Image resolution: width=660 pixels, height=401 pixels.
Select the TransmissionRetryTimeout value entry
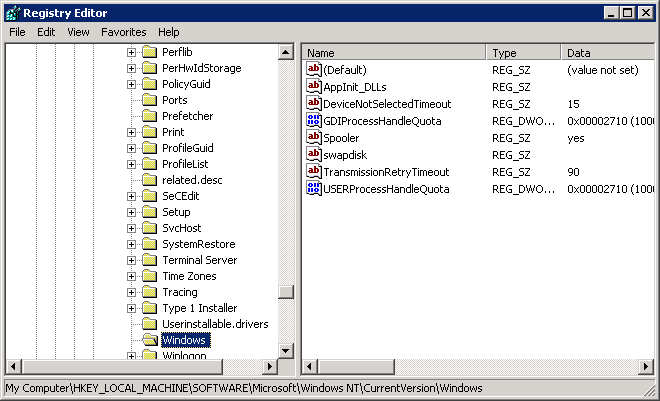tap(385, 172)
